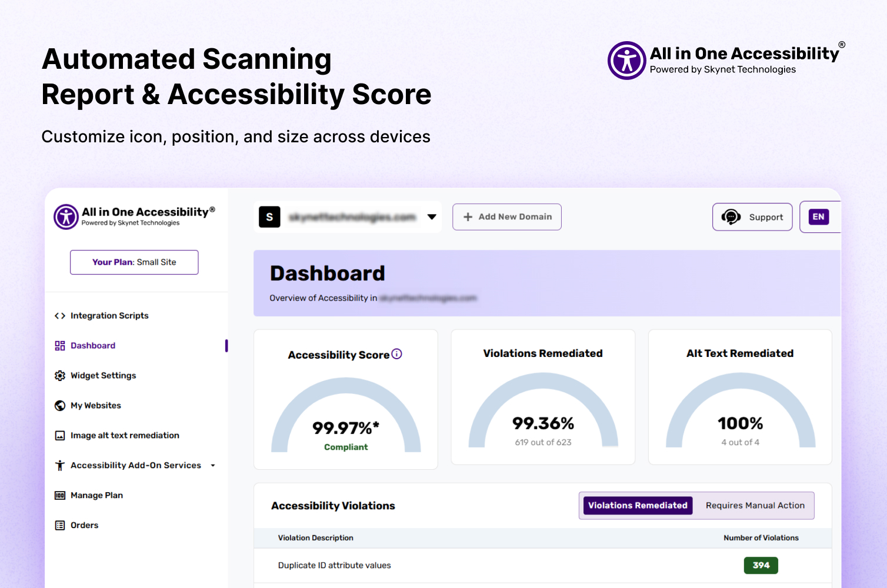Click the Integration Scripts code icon
Screen dimensions: 887x588
59,316
